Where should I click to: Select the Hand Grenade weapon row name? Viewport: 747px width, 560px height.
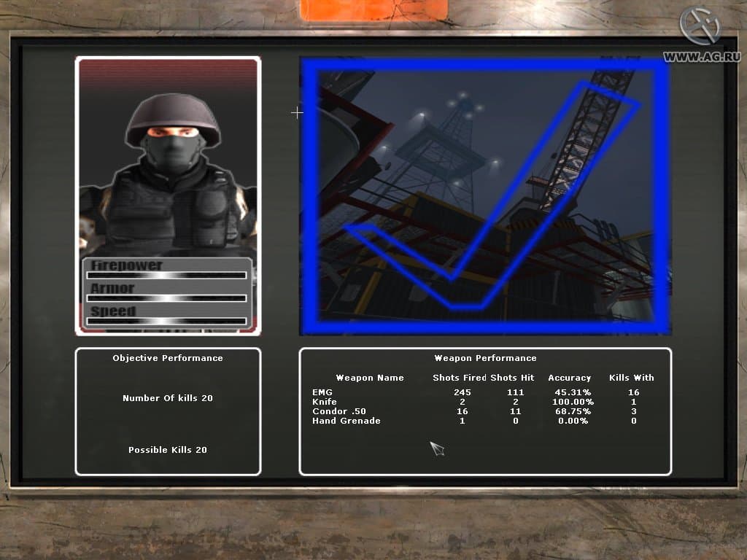click(x=347, y=421)
